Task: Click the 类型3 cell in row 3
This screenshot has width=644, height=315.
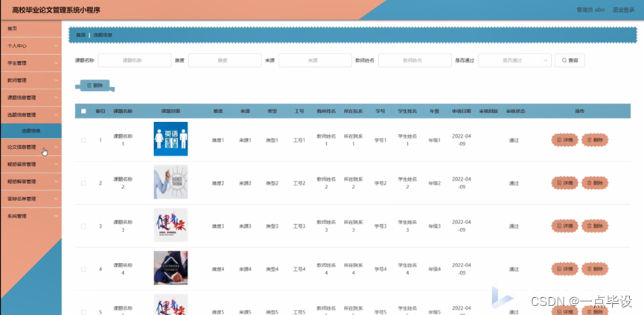Action: pos(272,226)
